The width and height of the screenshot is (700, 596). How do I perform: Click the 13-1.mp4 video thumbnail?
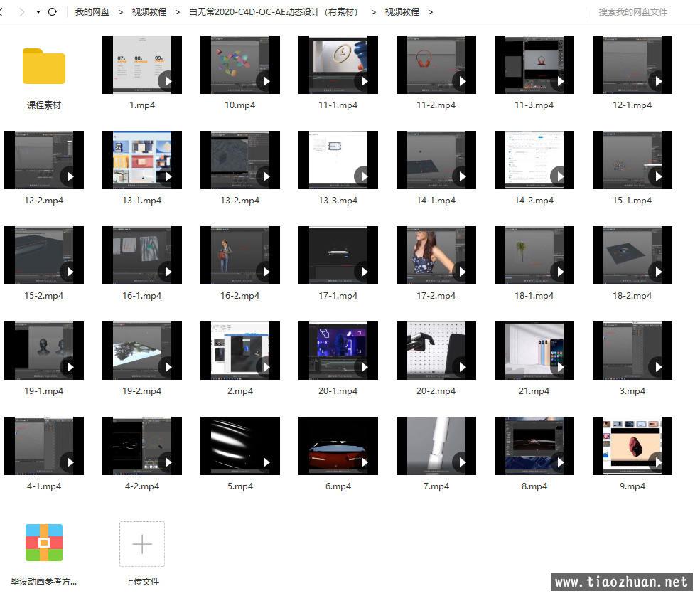click(141, 160)
